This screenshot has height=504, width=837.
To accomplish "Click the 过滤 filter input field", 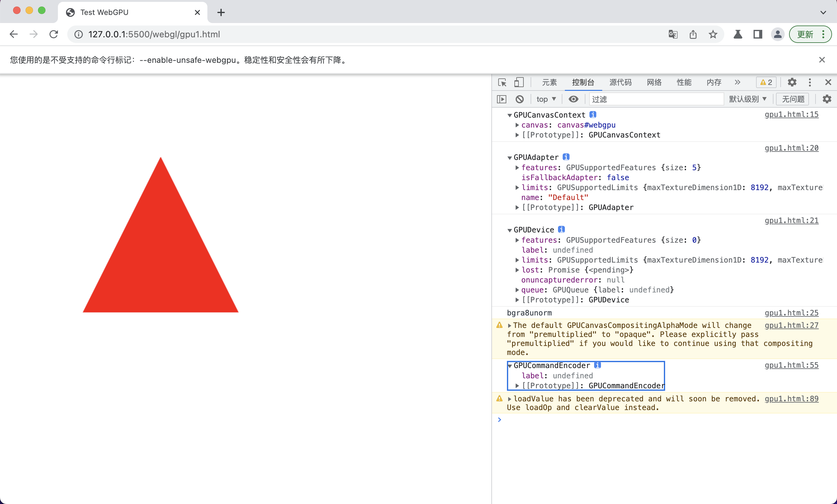I will tap(655, 99).
